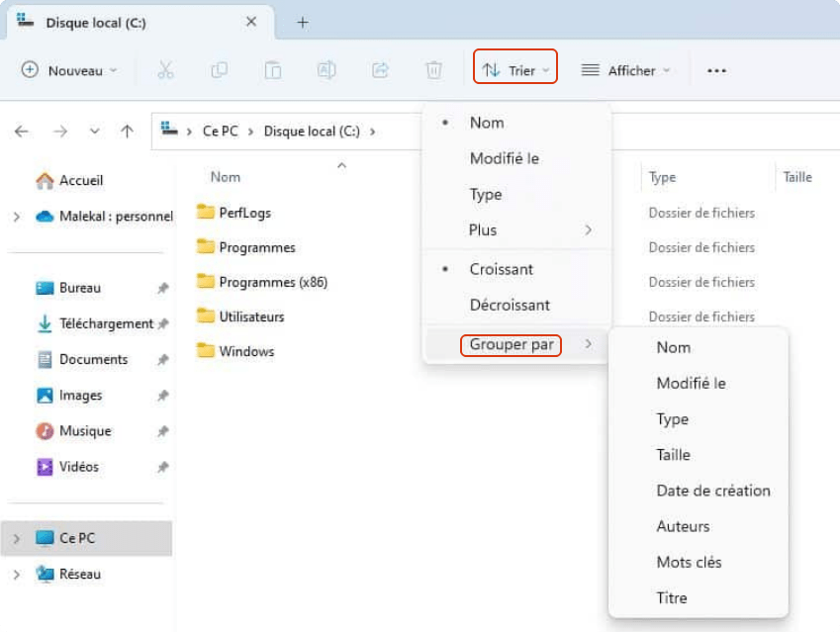Select the Nom sort option

click(487, 123)
